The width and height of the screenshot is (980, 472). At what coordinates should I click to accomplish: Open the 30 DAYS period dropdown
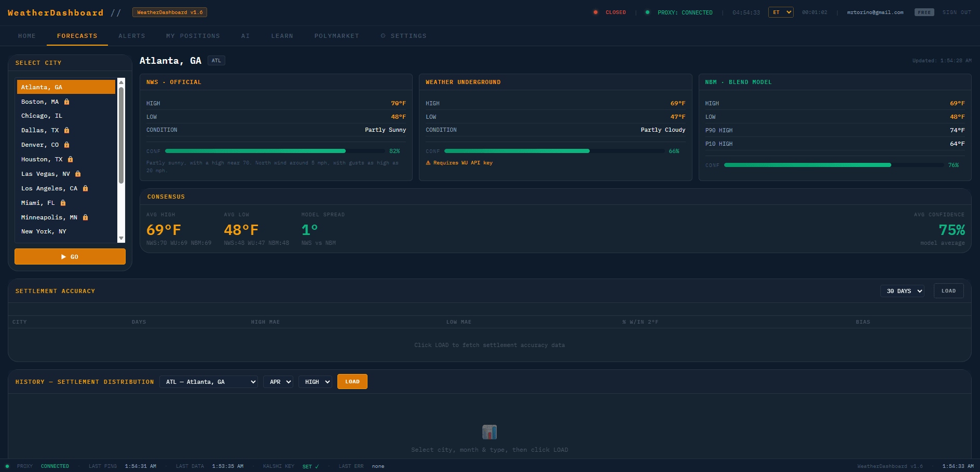(x=902, y=291)
